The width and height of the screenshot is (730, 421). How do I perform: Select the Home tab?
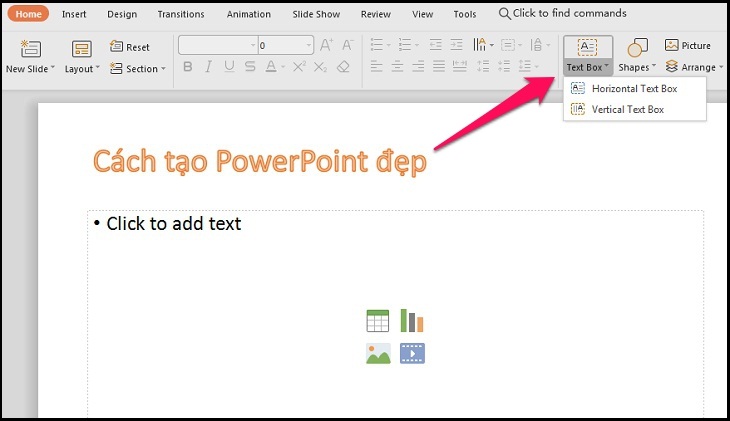point(28,14)
